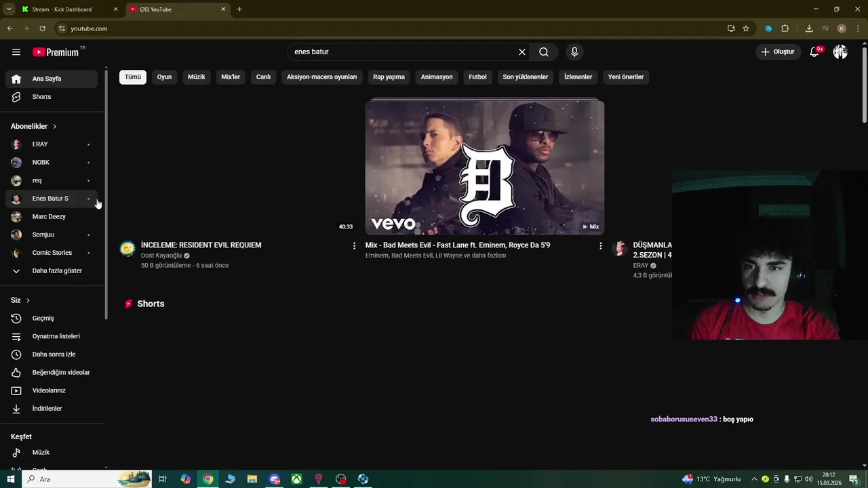Open Daha sonra izle list

coord(52,354)
